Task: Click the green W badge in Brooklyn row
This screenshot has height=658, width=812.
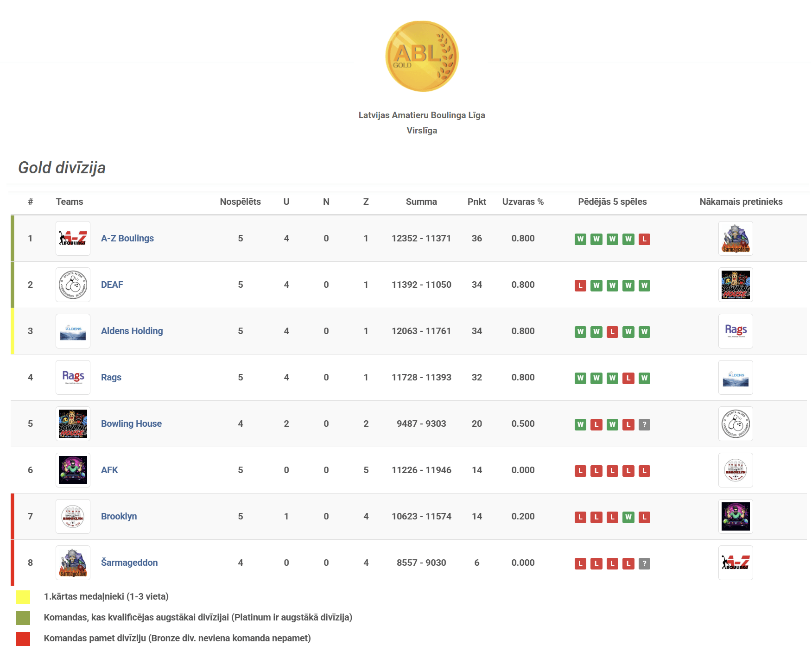Action: [628, 517]
